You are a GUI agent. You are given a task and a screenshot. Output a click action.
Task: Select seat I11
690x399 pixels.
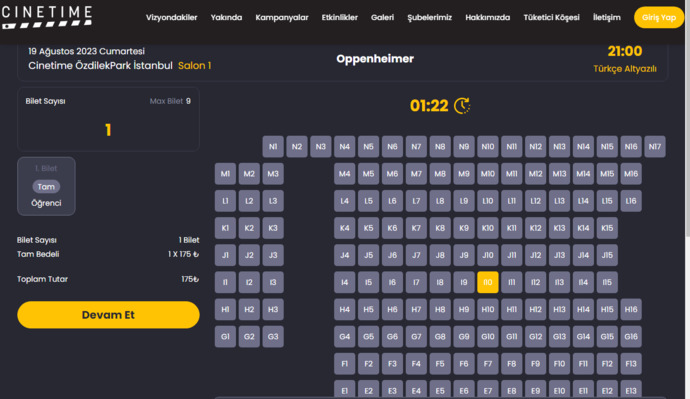coord(511,282)
